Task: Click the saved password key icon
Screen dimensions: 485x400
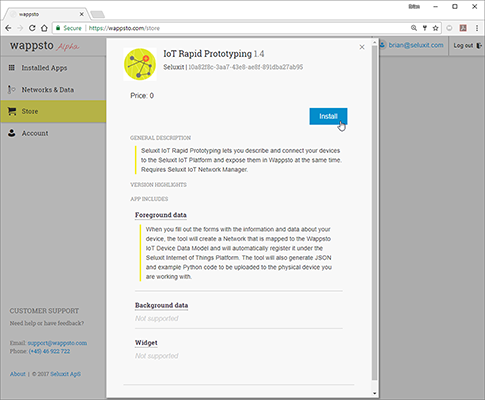Action: click(425, 28)
